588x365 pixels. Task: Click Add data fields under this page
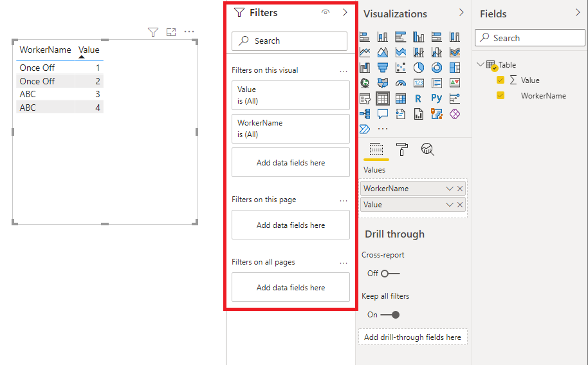[x=291, y=225]
